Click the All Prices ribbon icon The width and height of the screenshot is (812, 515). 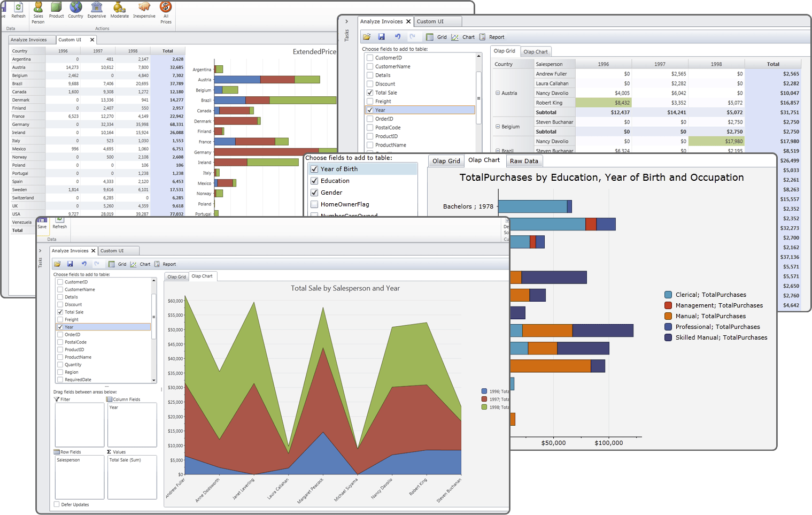(x=166, y=7)
